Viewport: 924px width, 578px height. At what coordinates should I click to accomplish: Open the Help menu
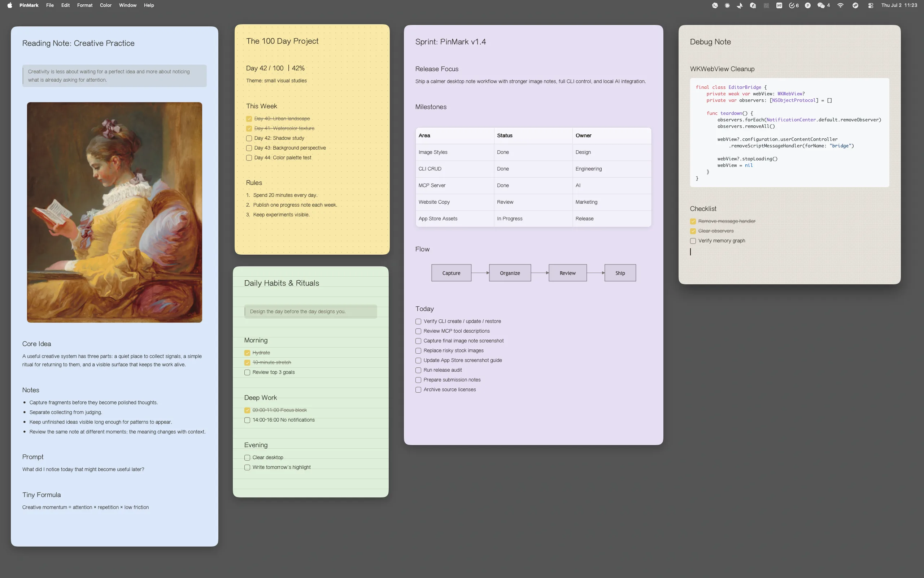tap(149, 5)
